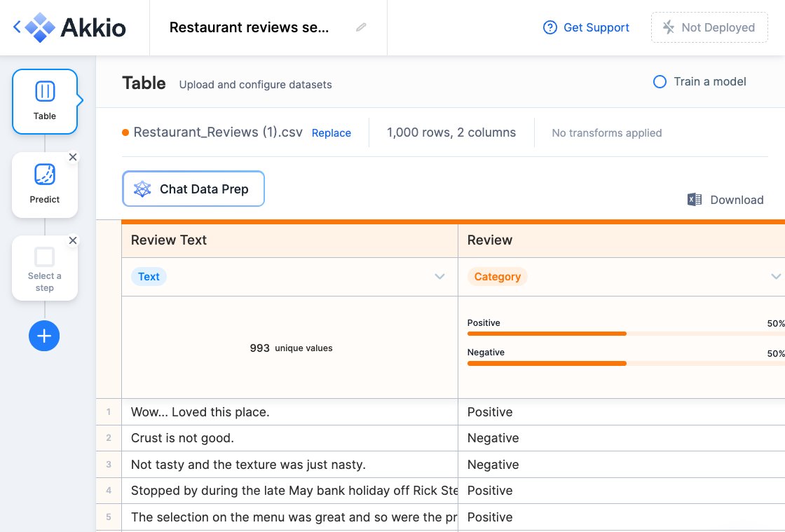The image size is (785, 532).
Task: Select the Train a model radio button
Action: (x=660, y=82)
